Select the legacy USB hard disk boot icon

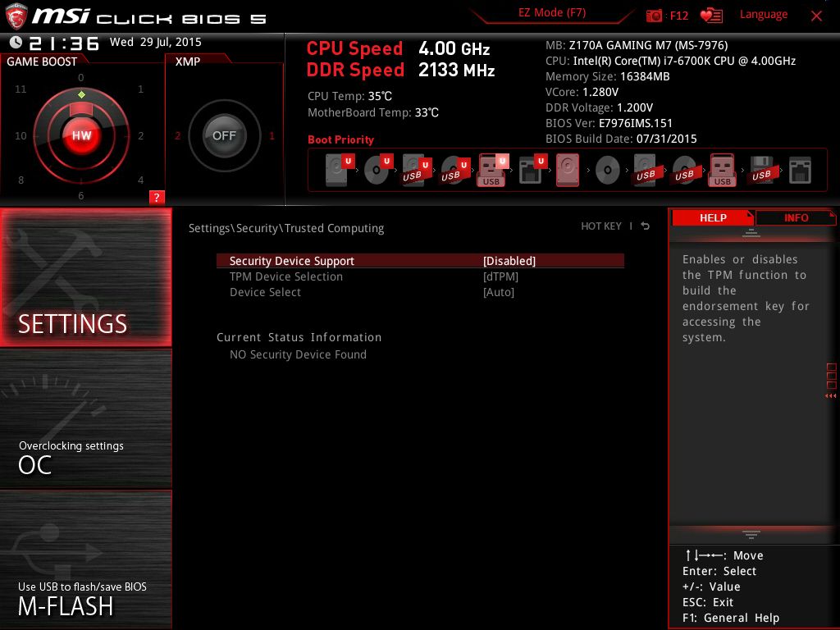click(x=646, y=170)
